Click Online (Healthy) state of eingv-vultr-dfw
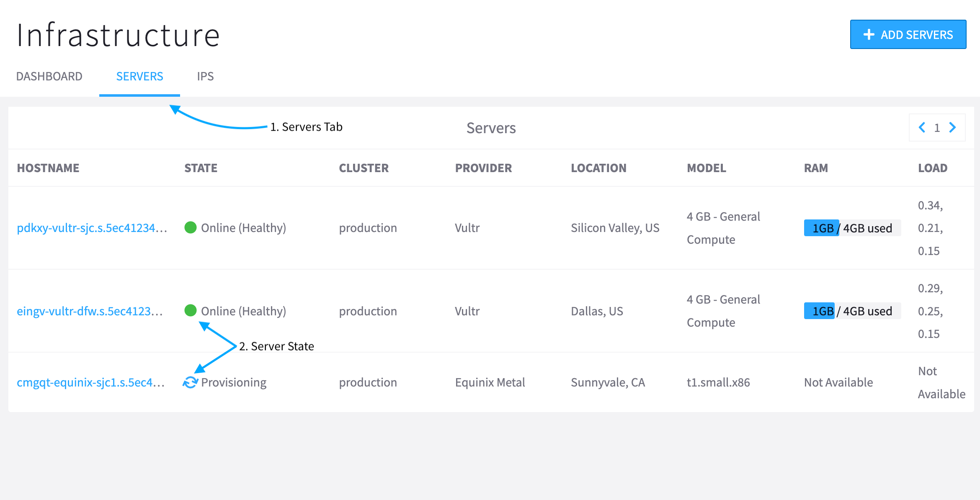 tap(243, 311)
